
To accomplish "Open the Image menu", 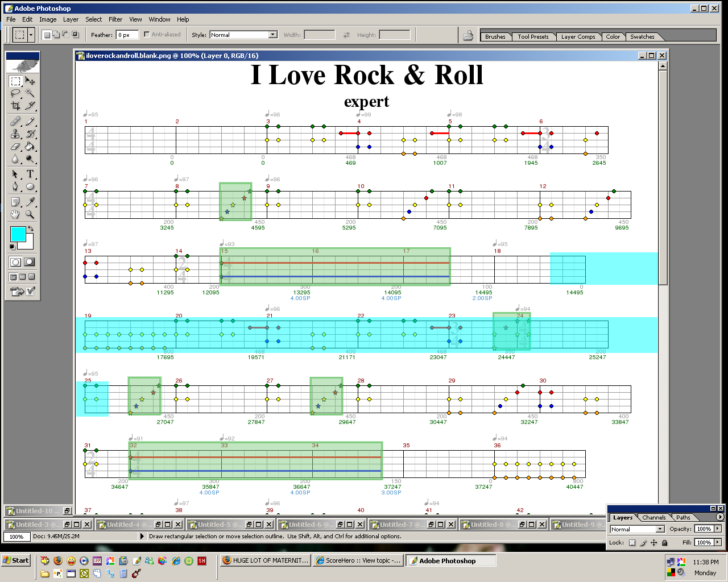I will point(48,19).
